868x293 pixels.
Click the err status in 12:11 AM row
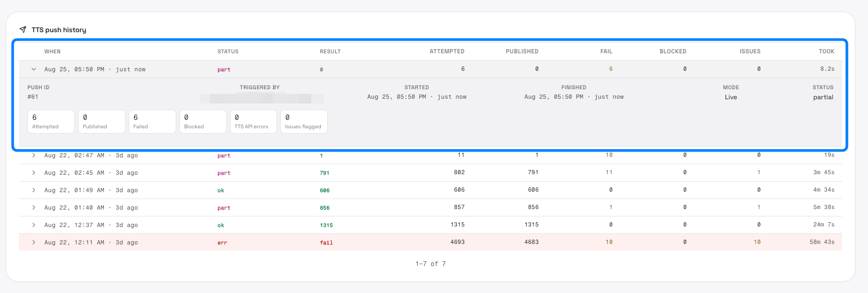[x=222, y=243]
